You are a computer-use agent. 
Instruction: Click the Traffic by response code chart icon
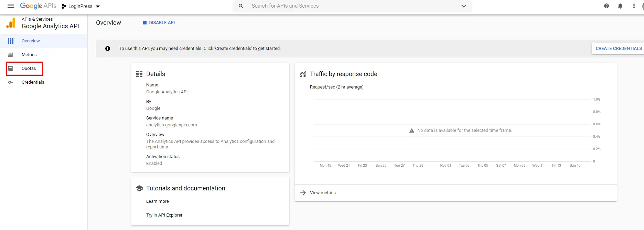pos(303,74)
